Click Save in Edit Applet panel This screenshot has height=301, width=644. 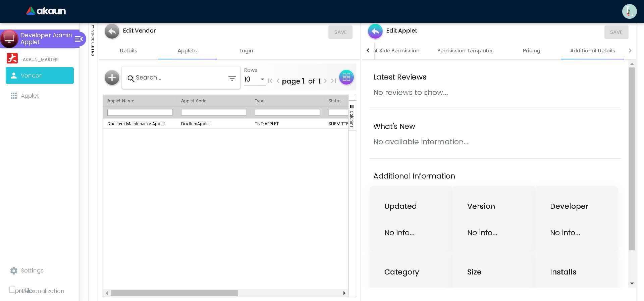(x=616, y=32)
